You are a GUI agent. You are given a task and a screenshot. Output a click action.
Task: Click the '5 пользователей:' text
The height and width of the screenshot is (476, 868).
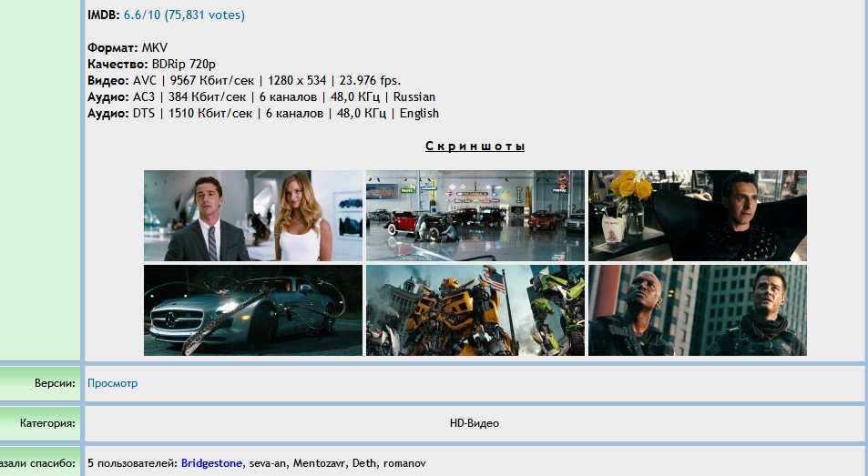(x=132, y=463)
